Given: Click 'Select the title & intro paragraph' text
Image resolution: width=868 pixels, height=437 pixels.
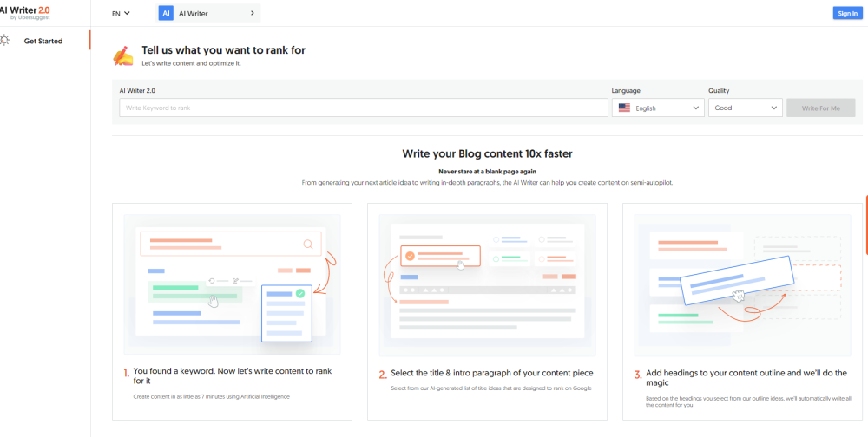Looking at the screenshot, I should [x=491, y=373].
